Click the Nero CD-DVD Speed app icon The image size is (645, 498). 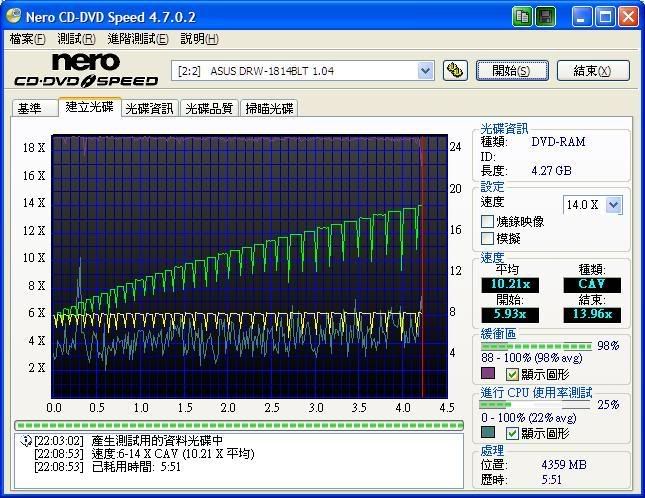click(14, 16)
